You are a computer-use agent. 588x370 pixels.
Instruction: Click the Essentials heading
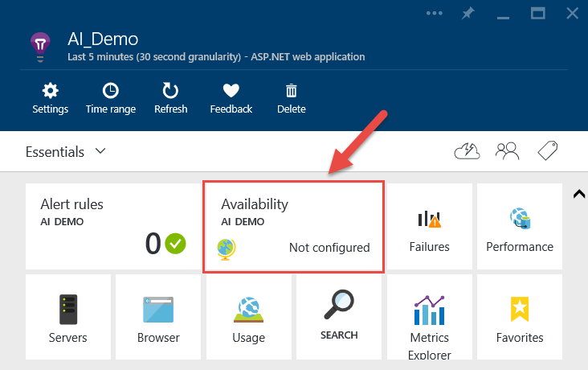click(55, 152)
